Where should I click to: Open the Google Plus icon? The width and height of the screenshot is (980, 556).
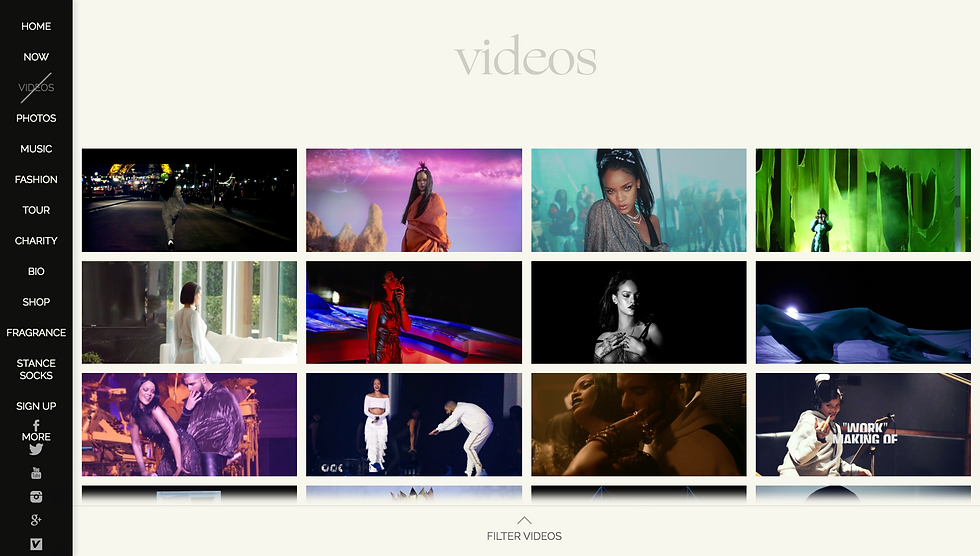pyautogui.click(x=36, y=520)
